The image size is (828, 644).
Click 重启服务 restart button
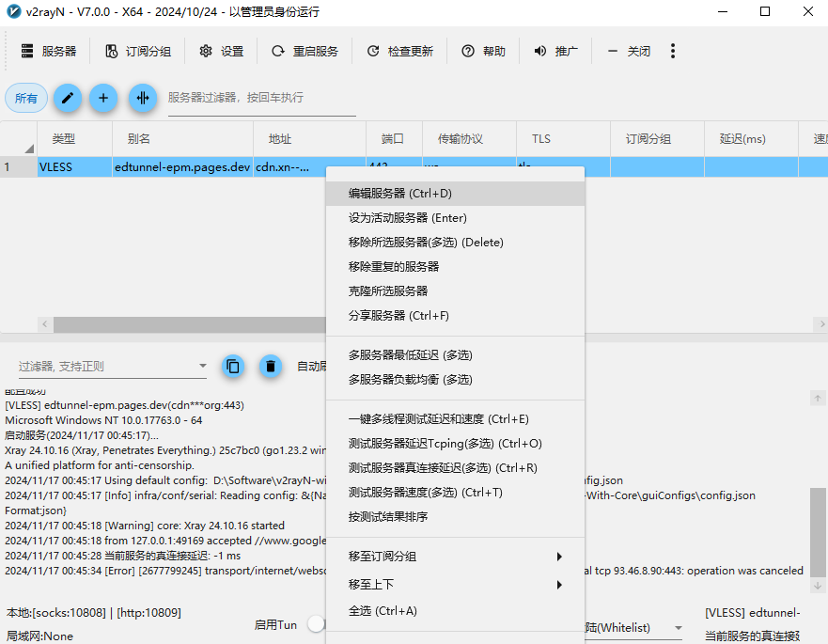tap(305, 52)
